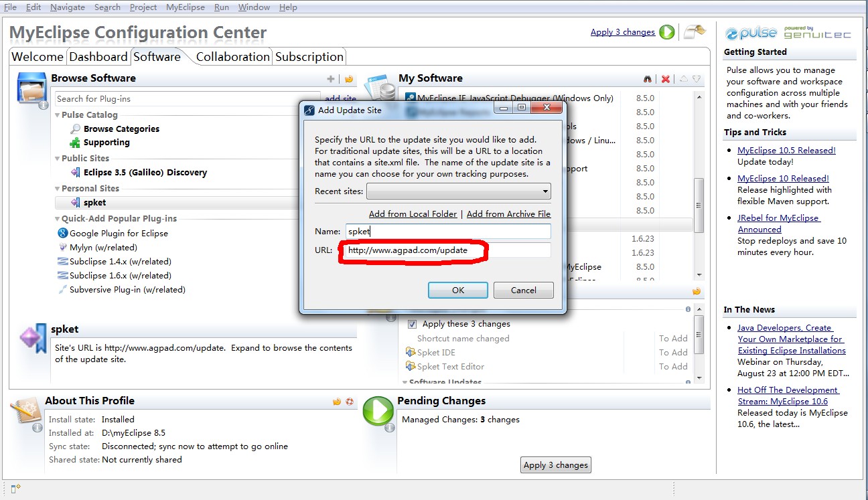868x500 pixels.
Task: Switch to the Welcome tab
Action: coord(38,57)
